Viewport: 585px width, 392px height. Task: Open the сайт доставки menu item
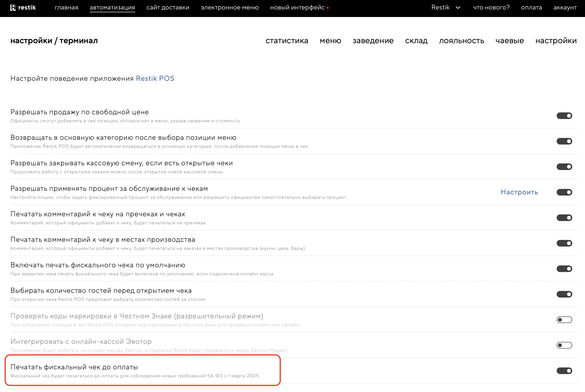pyautogui.click(x=168, y=8)
